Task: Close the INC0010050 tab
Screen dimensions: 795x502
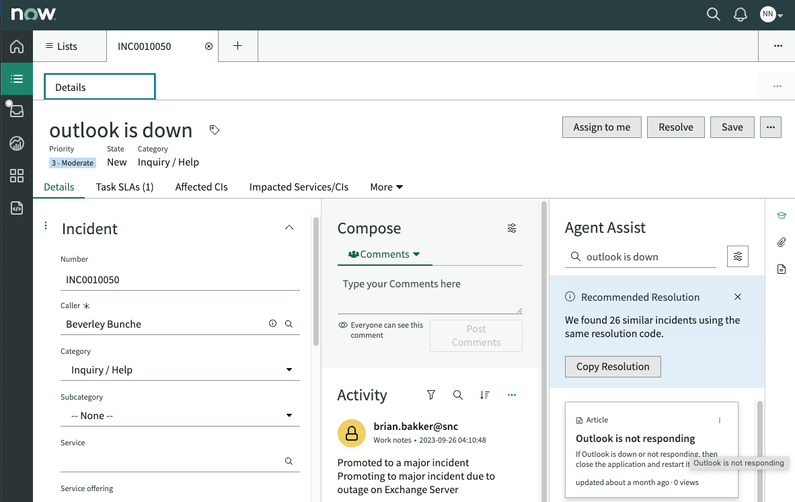Action: click(208, 46)
